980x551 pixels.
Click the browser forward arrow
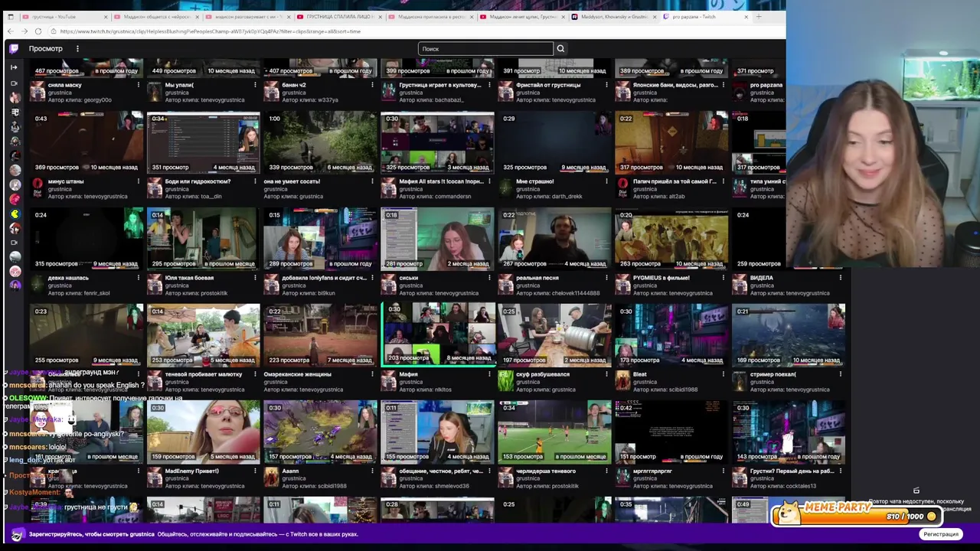[x=24, y=31]
